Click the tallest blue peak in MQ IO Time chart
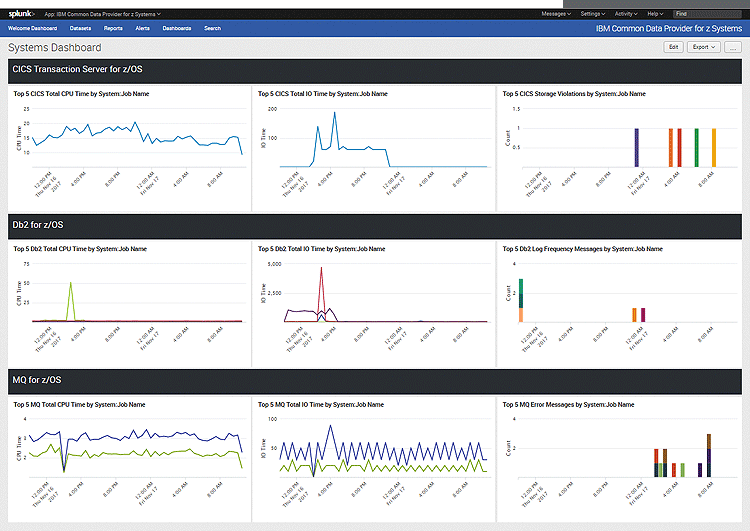750x531 pixels. point(330,427)
